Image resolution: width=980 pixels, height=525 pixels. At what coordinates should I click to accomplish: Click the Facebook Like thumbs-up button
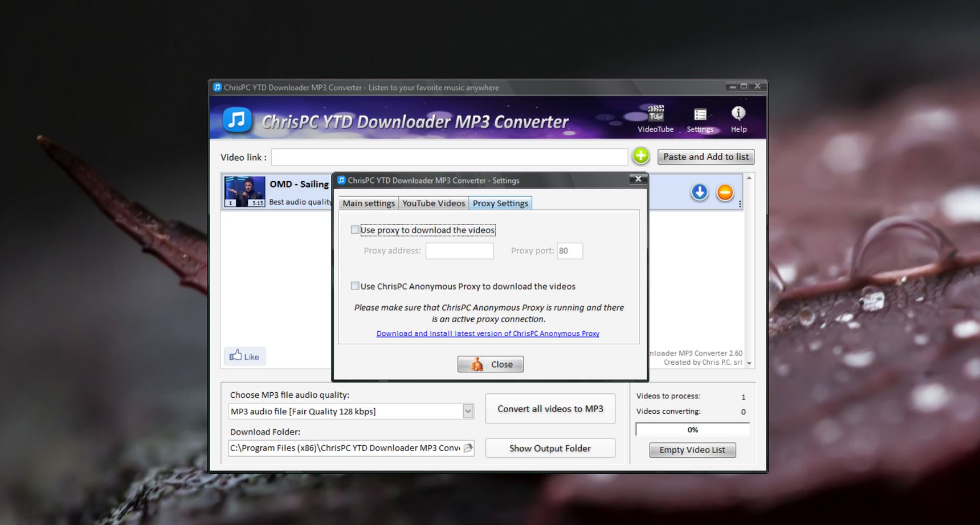coord(244,356)
